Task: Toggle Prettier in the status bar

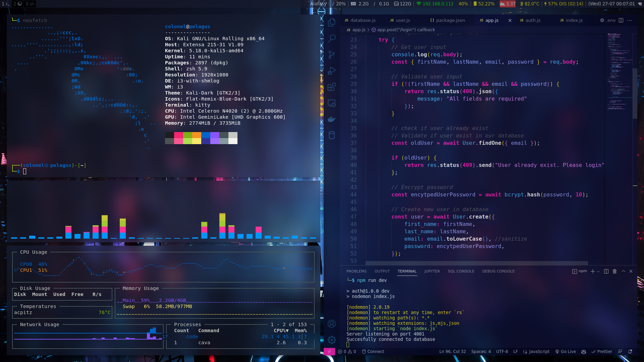Action: [602, 351]
